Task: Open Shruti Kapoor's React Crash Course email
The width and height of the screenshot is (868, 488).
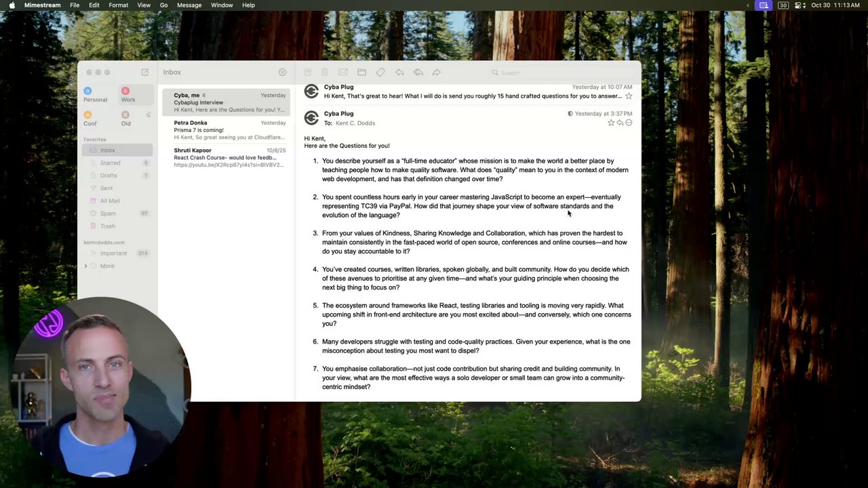Action: 226,157
